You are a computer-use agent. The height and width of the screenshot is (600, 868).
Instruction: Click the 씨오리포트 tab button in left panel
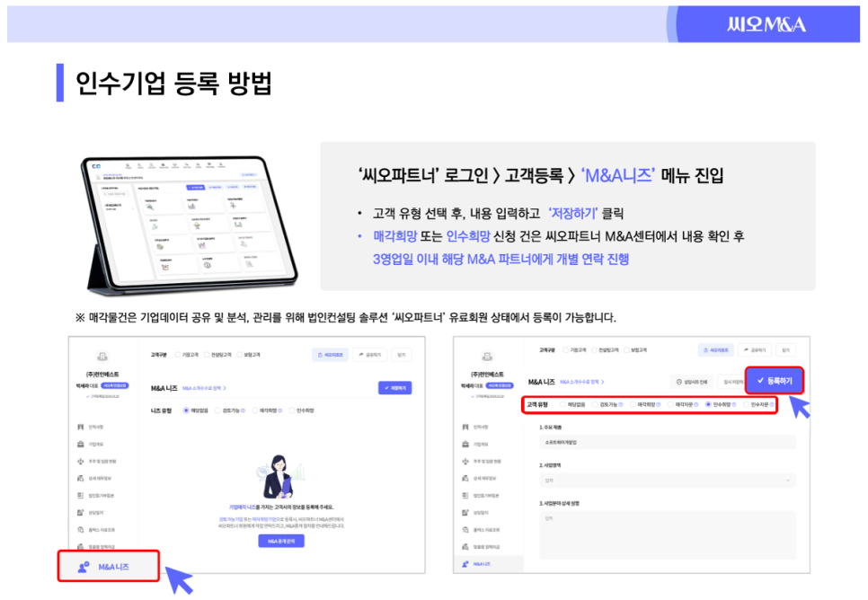pyautogui.click(x=331, y=355)
